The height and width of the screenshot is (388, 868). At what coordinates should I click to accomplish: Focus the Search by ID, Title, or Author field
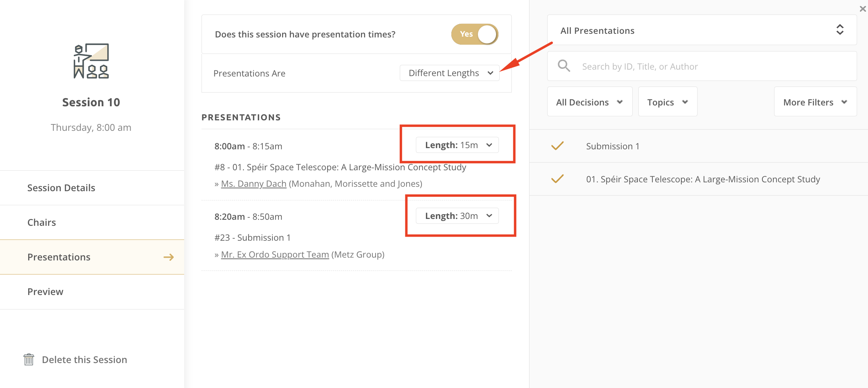click(702, 66)
